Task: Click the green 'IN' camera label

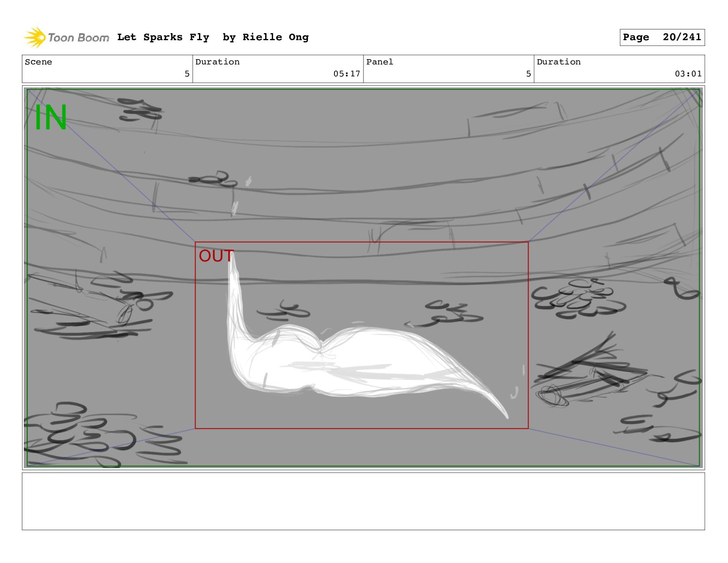Action: (51, 117)
